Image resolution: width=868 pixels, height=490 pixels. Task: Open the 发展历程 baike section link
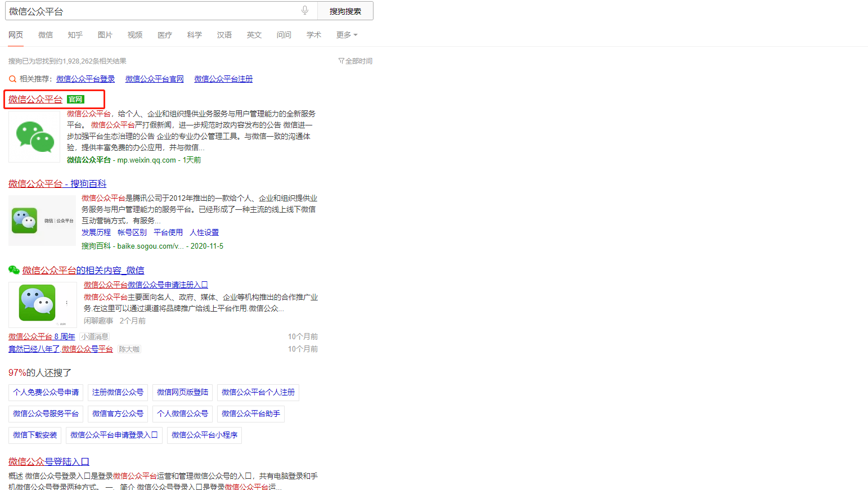(x=96, y=232)
